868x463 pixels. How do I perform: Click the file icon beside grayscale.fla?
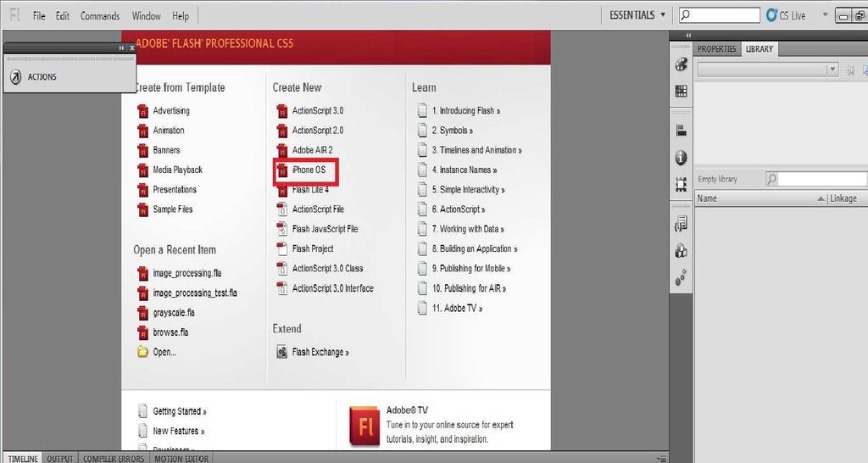[142, 313]
